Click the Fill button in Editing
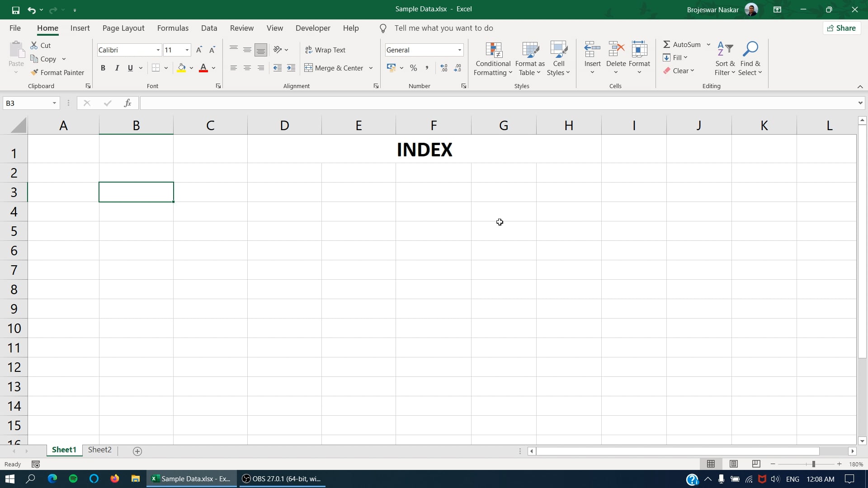This screenshot has width=868, height=488. (x=675, y=57)
